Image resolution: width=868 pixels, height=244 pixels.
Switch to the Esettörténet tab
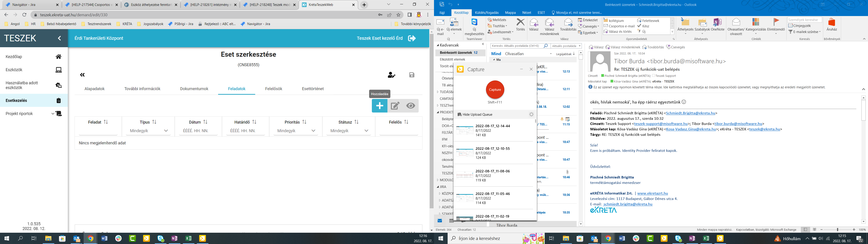pos(313,89)
